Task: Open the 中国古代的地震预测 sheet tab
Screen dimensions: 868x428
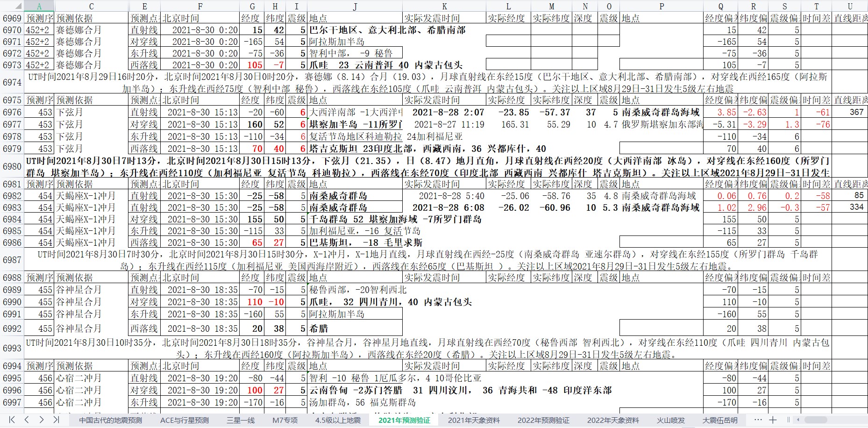Action: (x=110, y=420)
